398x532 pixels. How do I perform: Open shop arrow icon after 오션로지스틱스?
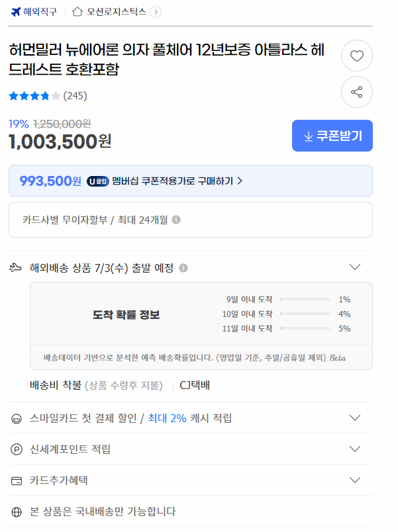pos(156,12)
